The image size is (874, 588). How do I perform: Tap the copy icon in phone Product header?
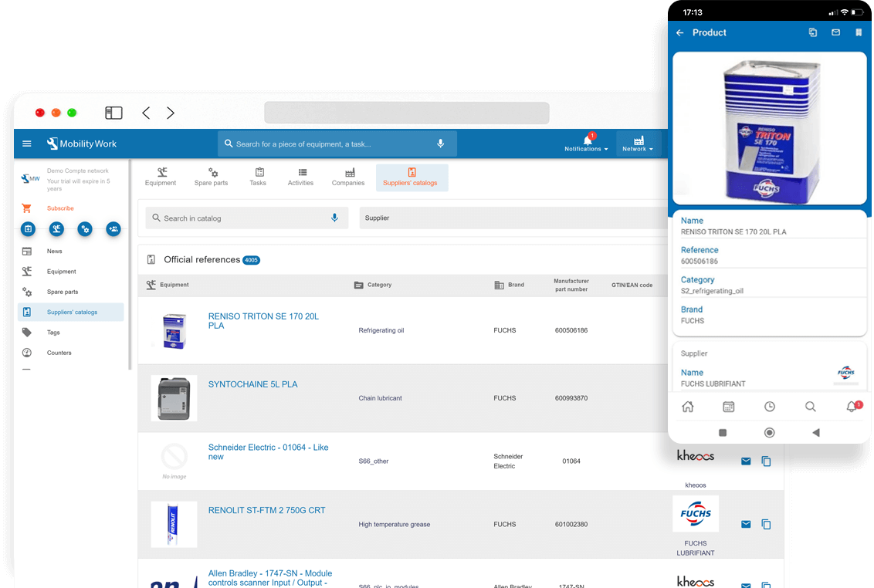click(x=813, y=32)
